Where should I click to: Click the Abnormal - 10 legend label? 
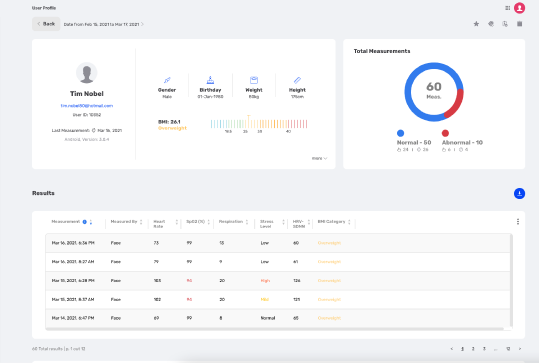(462, 143)
